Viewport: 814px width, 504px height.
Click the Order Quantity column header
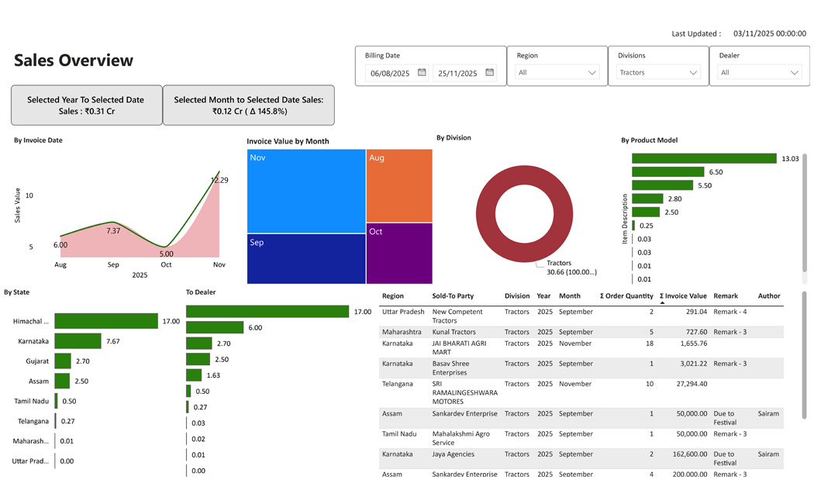click(x=628, y=296)
